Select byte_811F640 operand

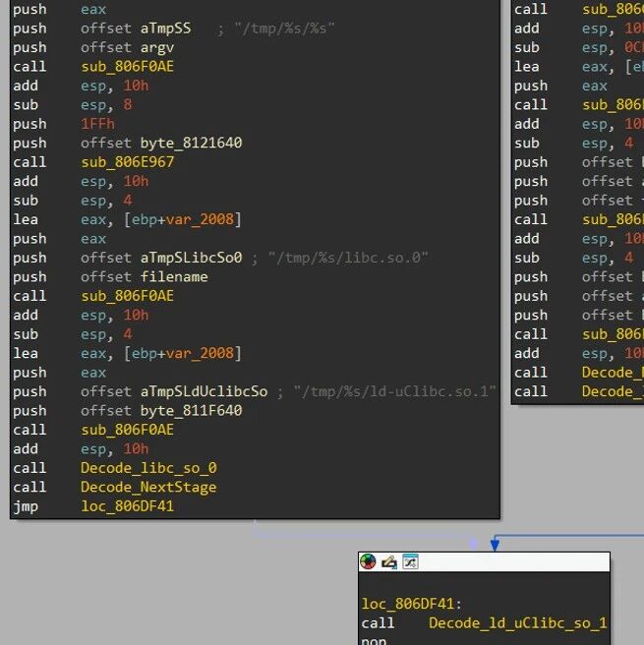click(x=191, y=410)
